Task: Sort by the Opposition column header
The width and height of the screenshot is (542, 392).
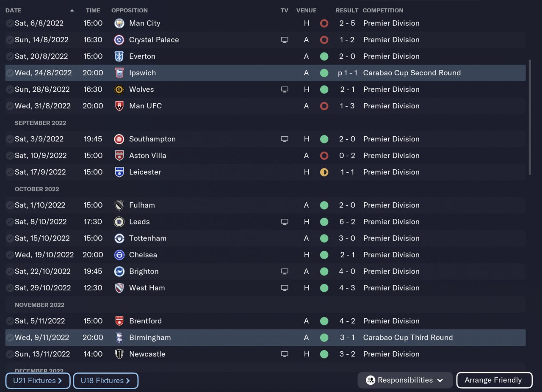Action: (x=130, y=10)
